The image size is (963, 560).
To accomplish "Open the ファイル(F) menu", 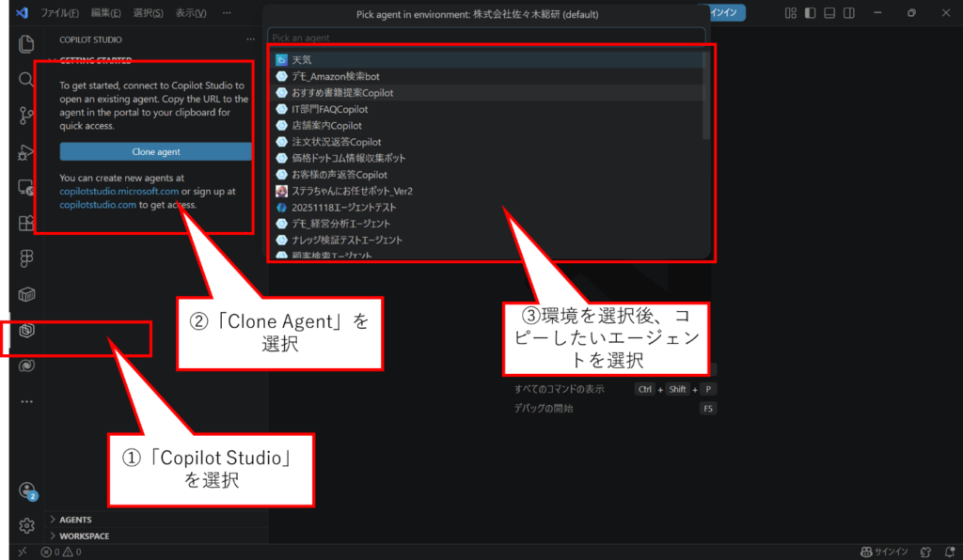I will pos(59,13).
